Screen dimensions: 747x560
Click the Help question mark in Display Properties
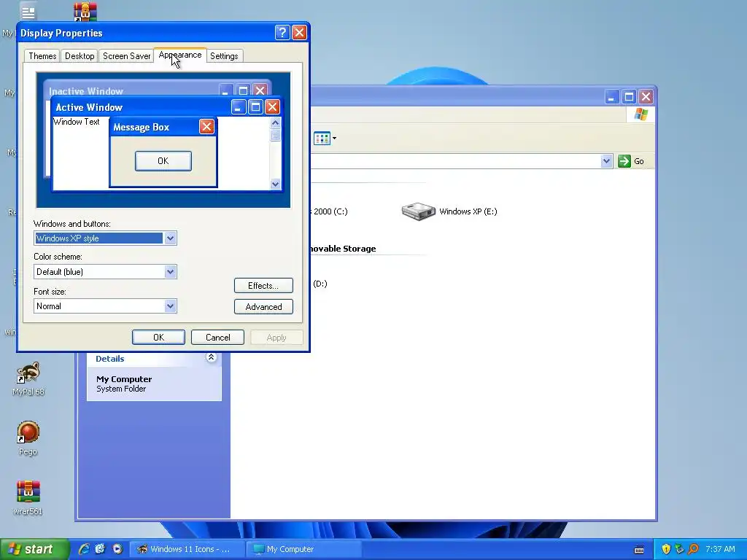tap(282, 32)
